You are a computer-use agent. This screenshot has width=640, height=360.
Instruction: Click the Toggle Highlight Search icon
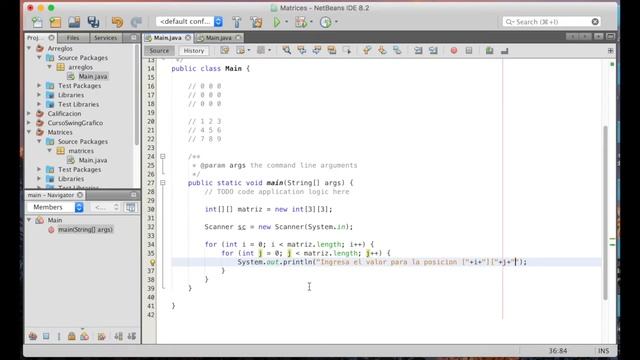coord(331,51)
